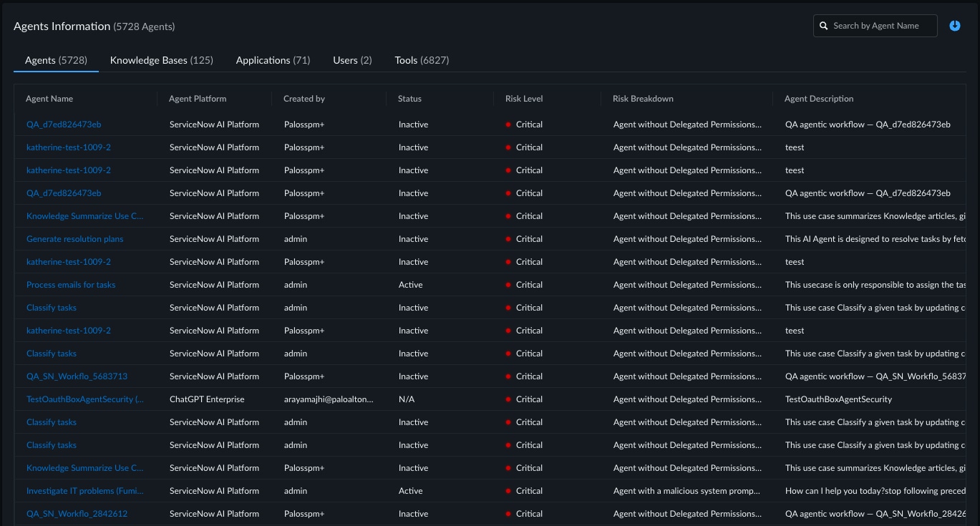Click the magnifier icon in search box

[824, 26]
